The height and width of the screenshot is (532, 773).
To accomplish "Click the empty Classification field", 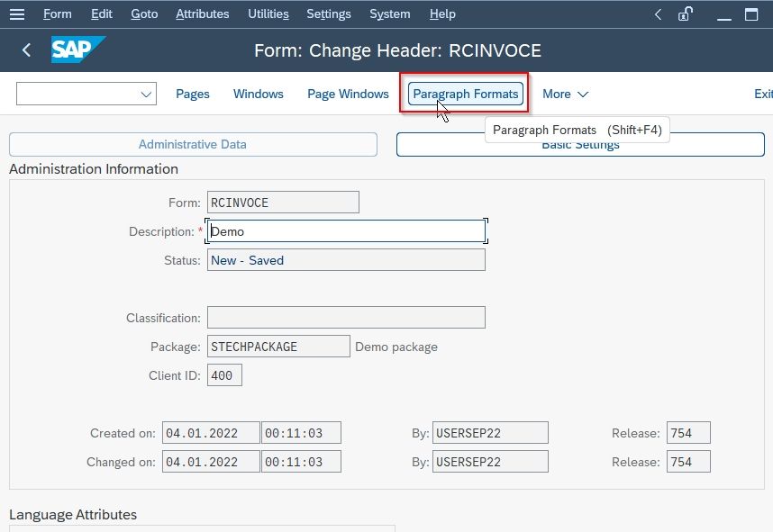I will (346, 318).
